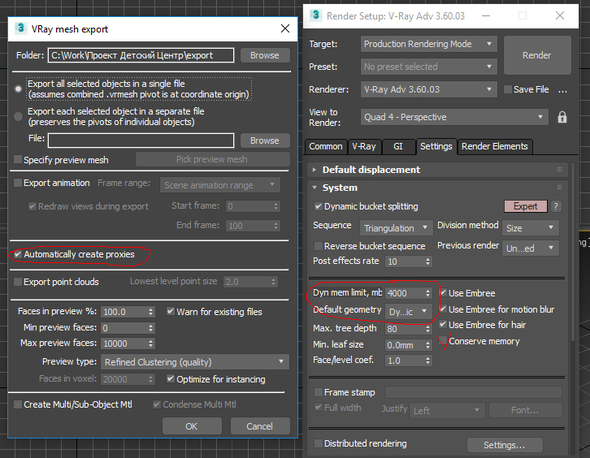Click the Post effects rate spinner arrows
The image size is (590, 458).
click(428, 262)
